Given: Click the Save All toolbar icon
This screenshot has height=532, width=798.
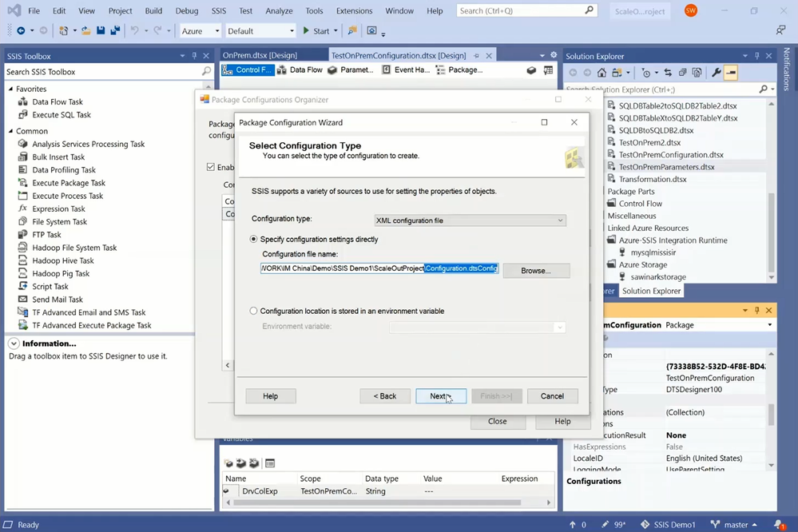Looking at the screenshot, I should (x=115, y=30).
